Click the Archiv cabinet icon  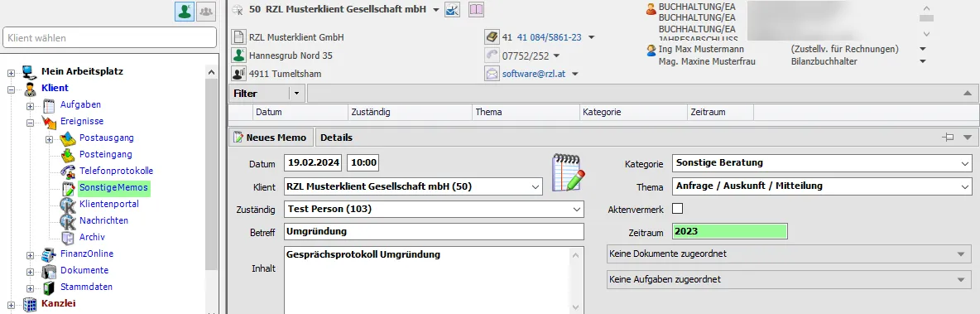coord(68,238)
